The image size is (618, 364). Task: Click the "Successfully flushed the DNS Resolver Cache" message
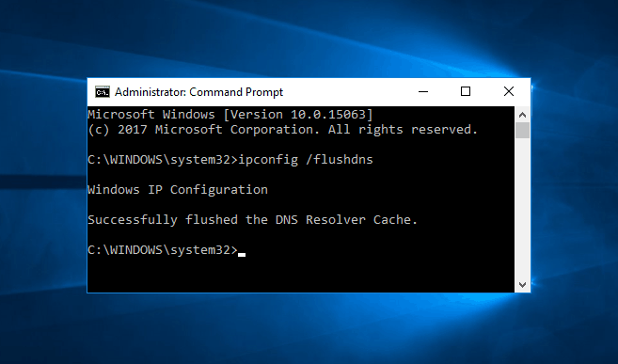[252, 220]
